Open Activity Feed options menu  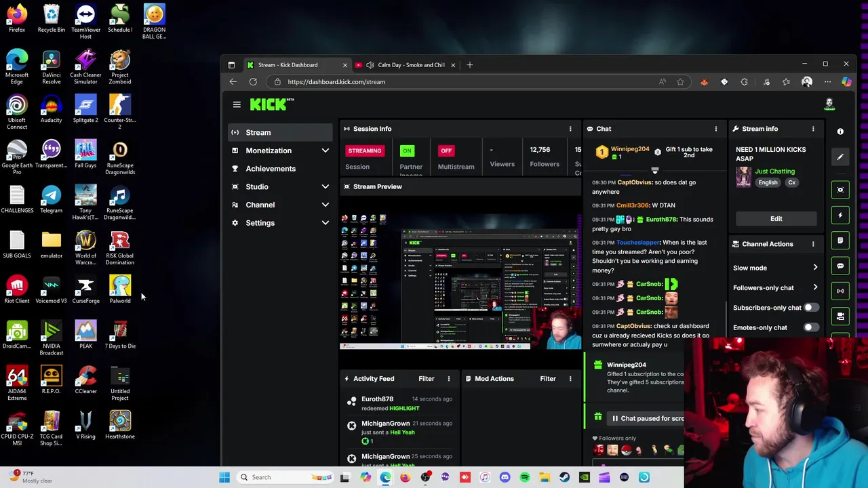point(448,379)
